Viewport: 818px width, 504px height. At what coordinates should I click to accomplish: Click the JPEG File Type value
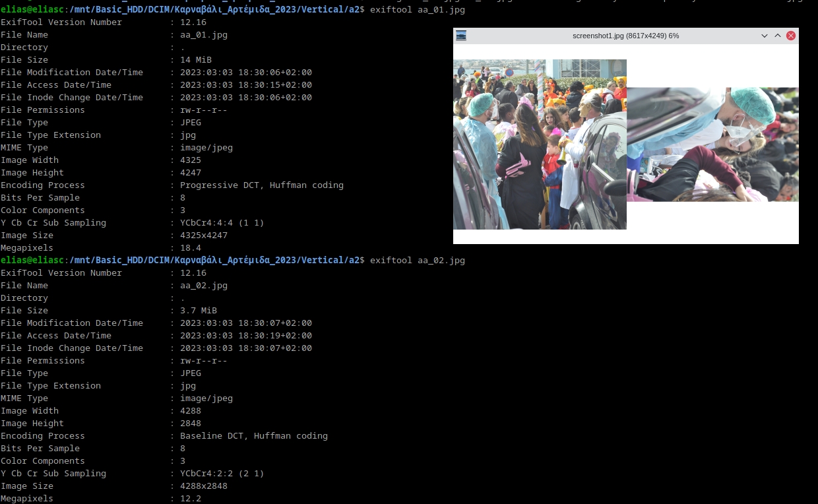(190, 122)
